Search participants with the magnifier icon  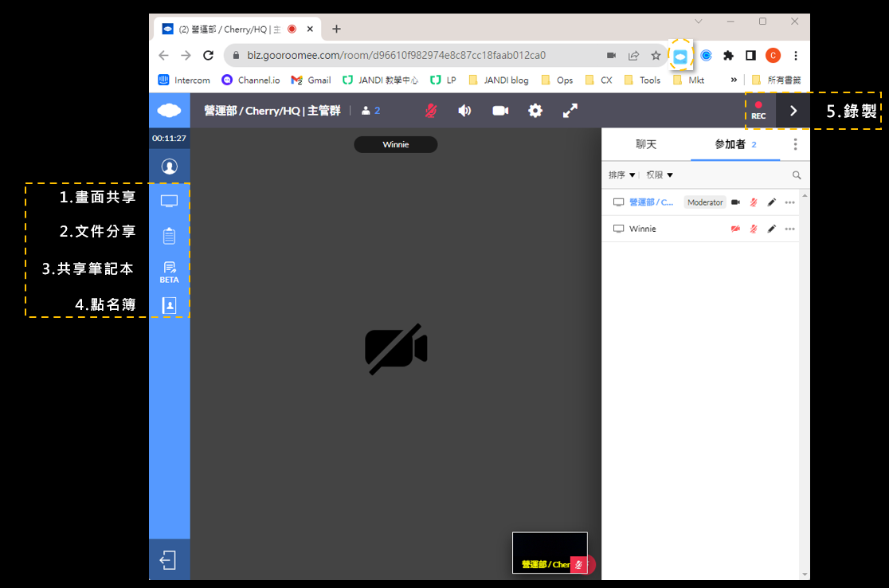(797, 175)
